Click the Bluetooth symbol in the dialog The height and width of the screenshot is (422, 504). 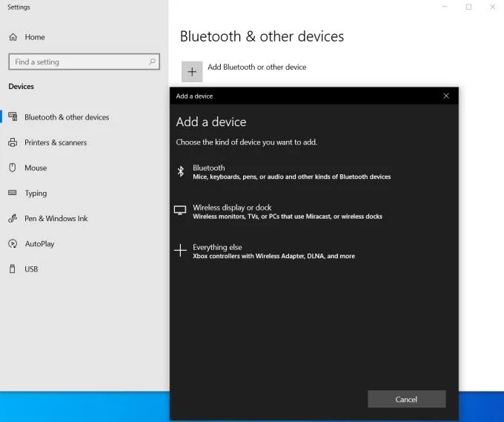coord(181,171)
